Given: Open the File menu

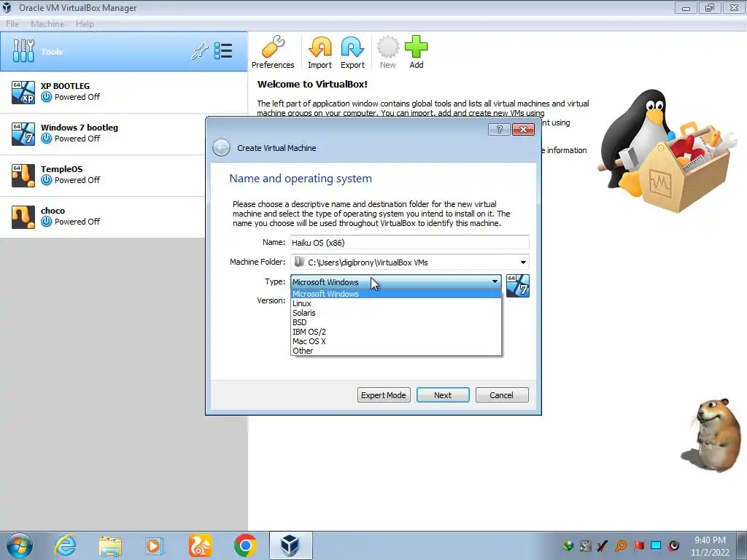Looking at the screenshot, I should point(12,24).
